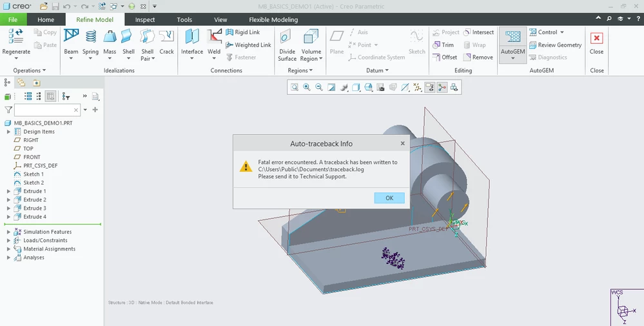Select Sketch 1 in model tree

pyautogui.click(x=34, y=174)
